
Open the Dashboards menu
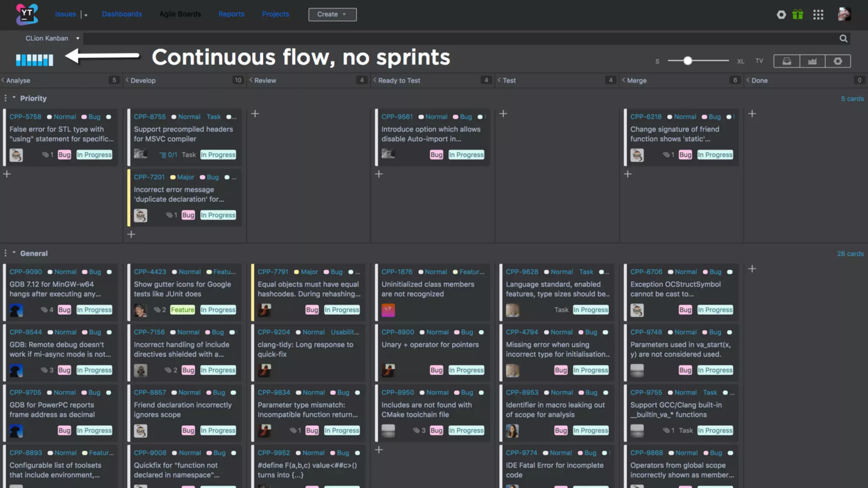pos(122,14)
